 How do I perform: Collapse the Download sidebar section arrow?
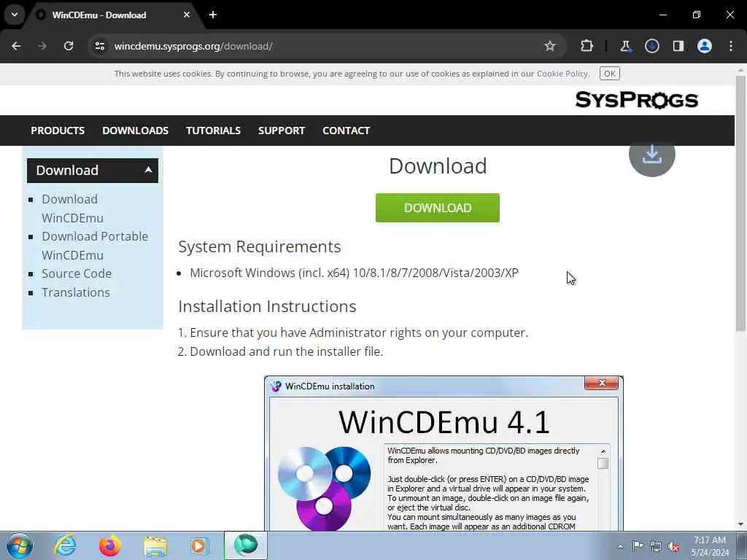click(148, 169)
